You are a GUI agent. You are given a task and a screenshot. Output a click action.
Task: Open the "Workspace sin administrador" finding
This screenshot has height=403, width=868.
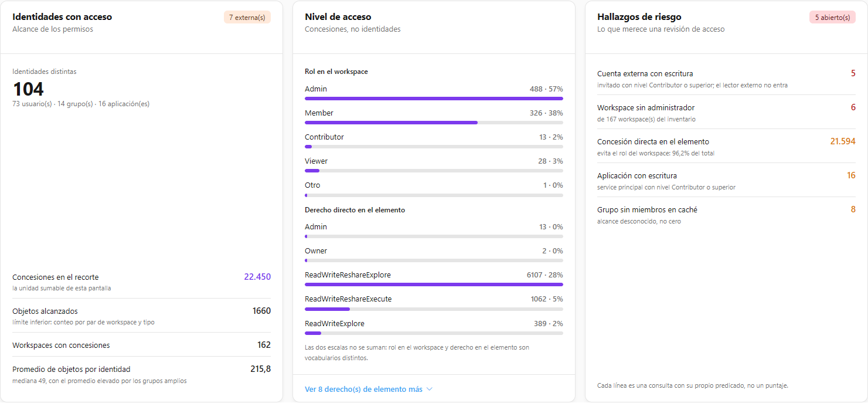tap(726, 112)
